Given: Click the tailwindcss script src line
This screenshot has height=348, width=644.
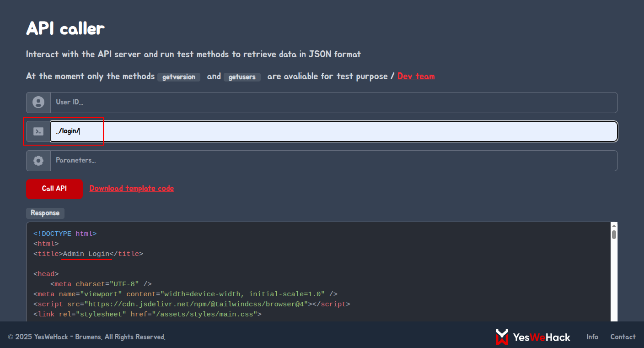Looking at the screenshot, I should click(192, 304).
